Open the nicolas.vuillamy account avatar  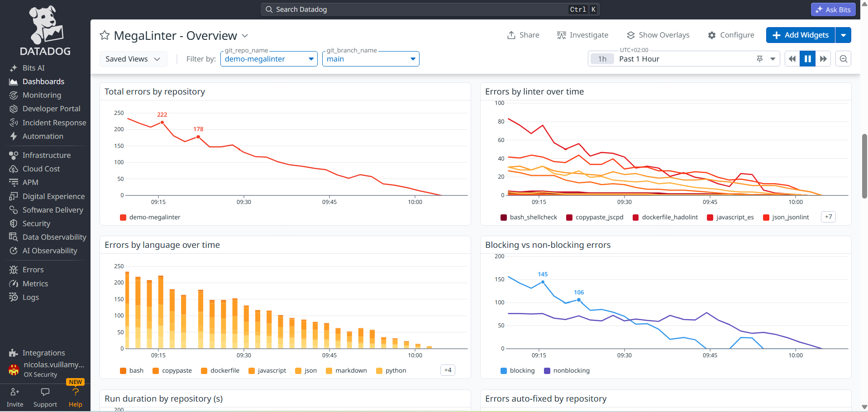14,369
